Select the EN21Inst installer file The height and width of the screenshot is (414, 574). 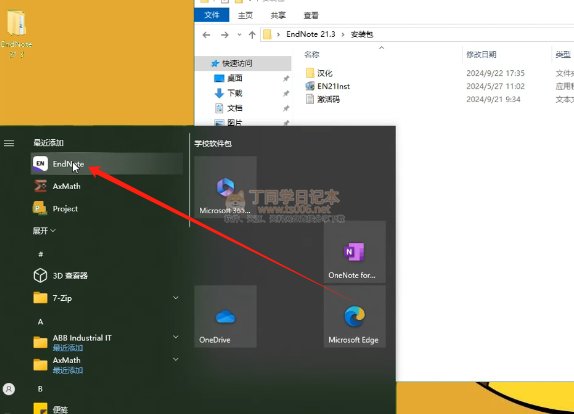point(327,86)
